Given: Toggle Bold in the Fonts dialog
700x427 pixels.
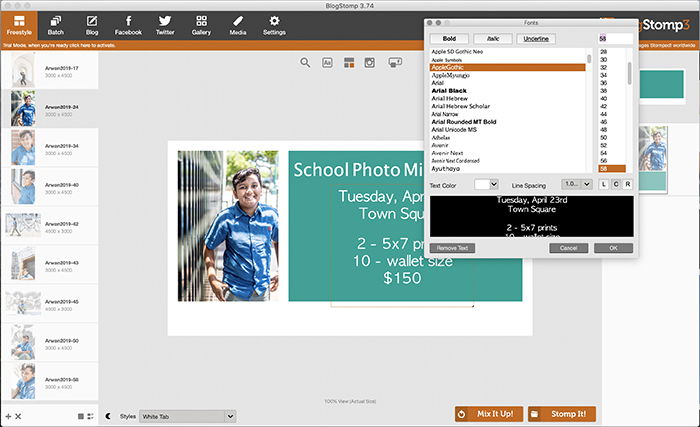Looking at the screenshot, I should pos(449,39).
